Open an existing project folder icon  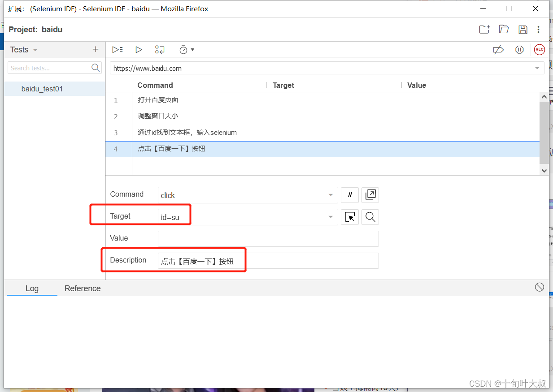[504, 30]
